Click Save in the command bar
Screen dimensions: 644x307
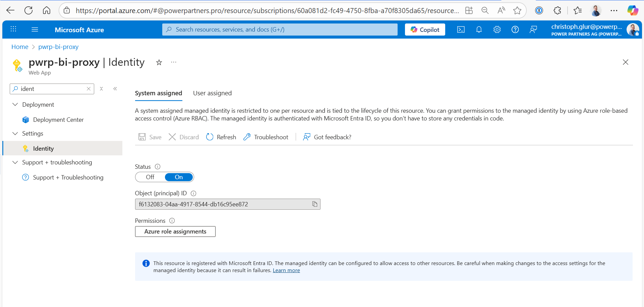pos(150,137)
